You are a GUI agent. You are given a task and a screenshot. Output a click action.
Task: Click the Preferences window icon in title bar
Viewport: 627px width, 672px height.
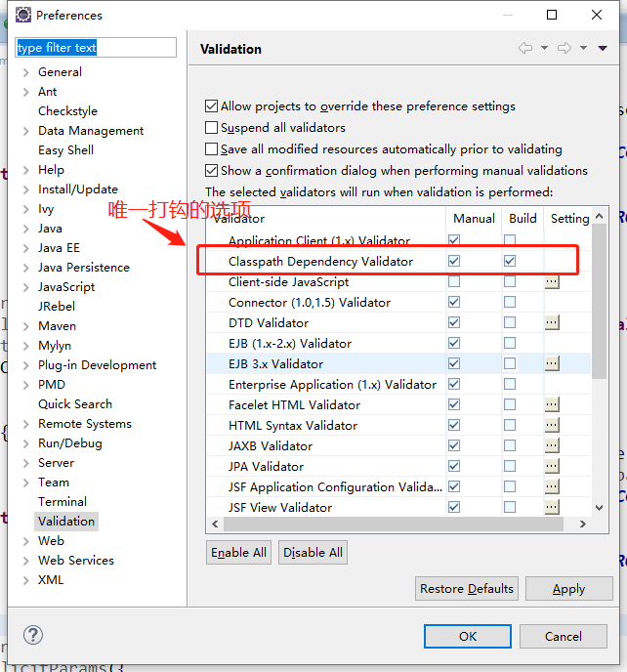23,15
